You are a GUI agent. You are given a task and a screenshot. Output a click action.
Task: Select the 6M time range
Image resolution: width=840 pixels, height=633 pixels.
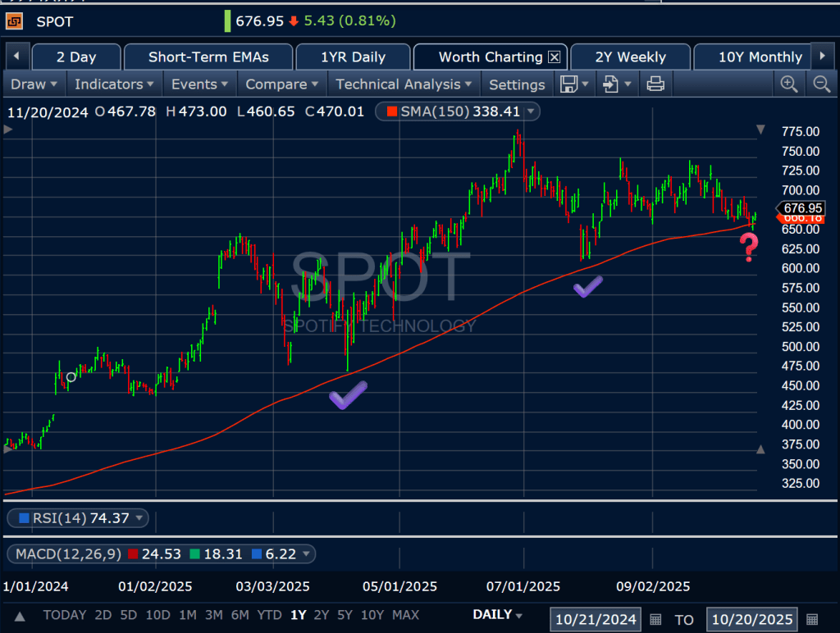point(240,615)
